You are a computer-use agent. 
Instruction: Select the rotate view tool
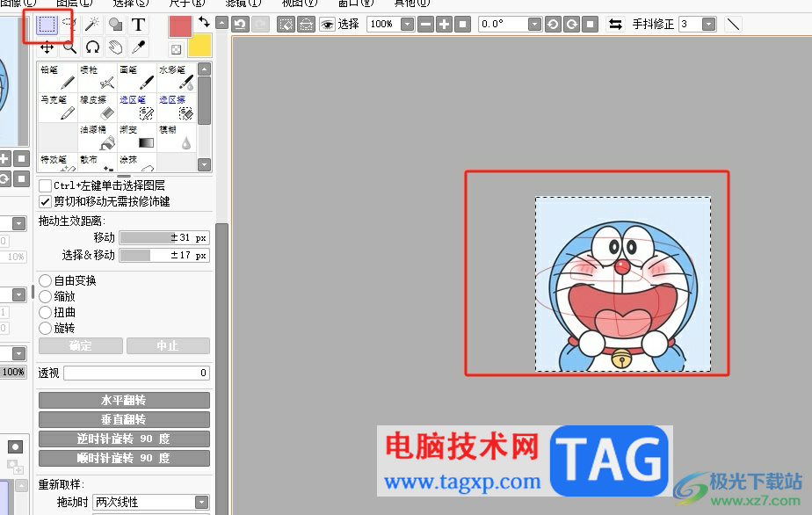click(x=92, y=47)
